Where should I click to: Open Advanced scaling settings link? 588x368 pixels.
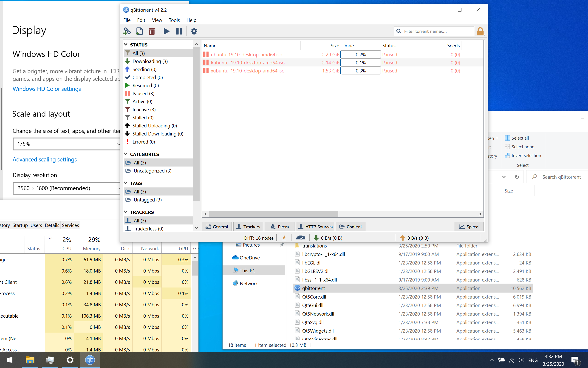pyautogui.click(x=45, y=159)
